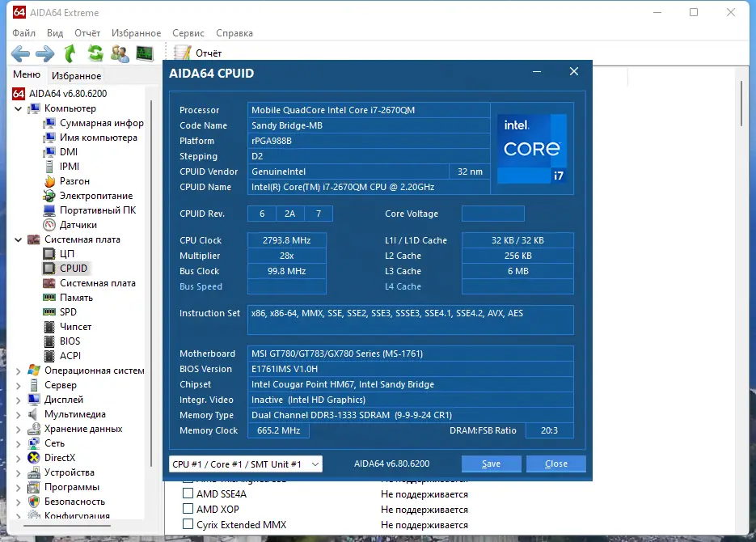This screenshot has width=756, height=542.
Task: Click the intel Core i7 logo
Action: (x=532, y=149)
